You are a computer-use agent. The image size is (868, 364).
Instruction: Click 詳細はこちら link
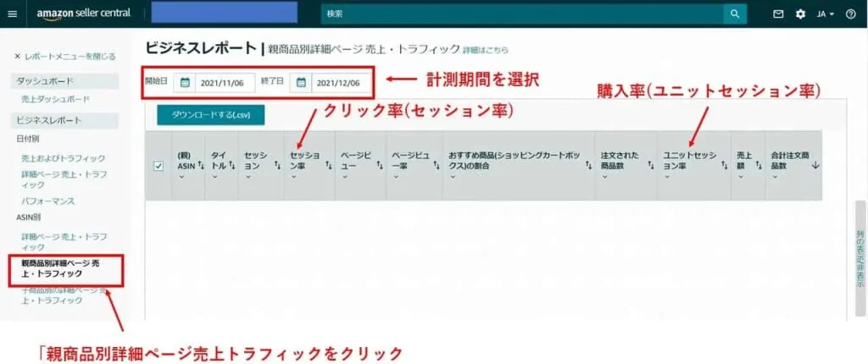click(x=486, y=50)
